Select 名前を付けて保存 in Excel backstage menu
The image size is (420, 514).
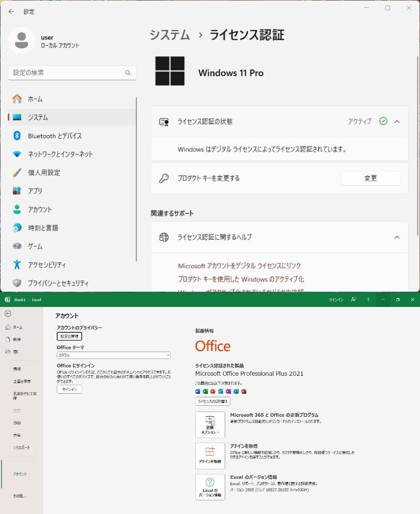point(25,396)
